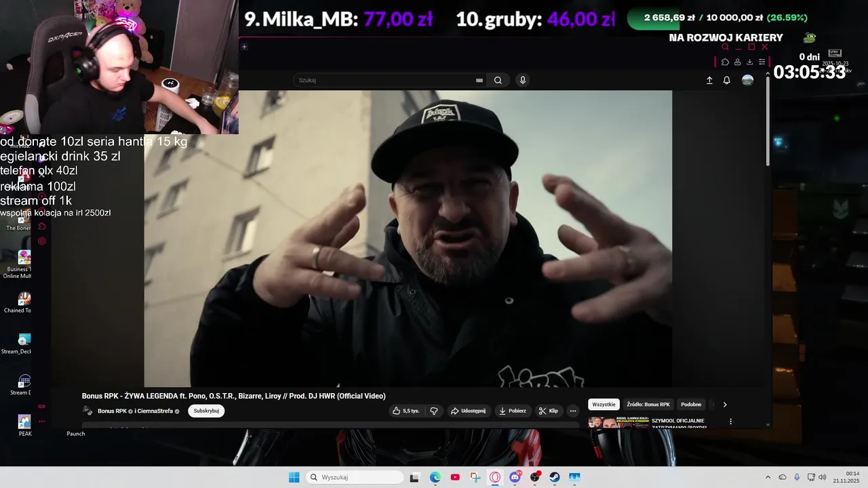Open the browser easy setup menu icon
This screenshot has height=488, width=868.
coord(762,62)
